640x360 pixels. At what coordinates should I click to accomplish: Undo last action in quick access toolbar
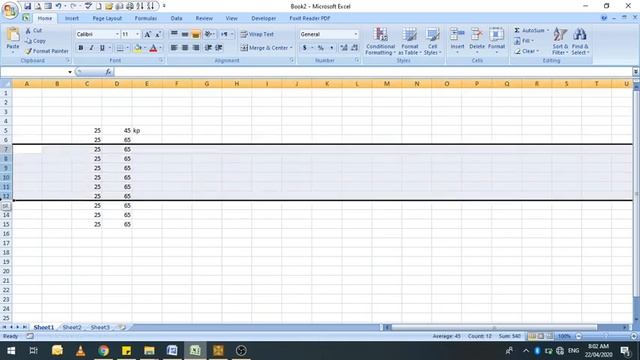pos(59,6)
